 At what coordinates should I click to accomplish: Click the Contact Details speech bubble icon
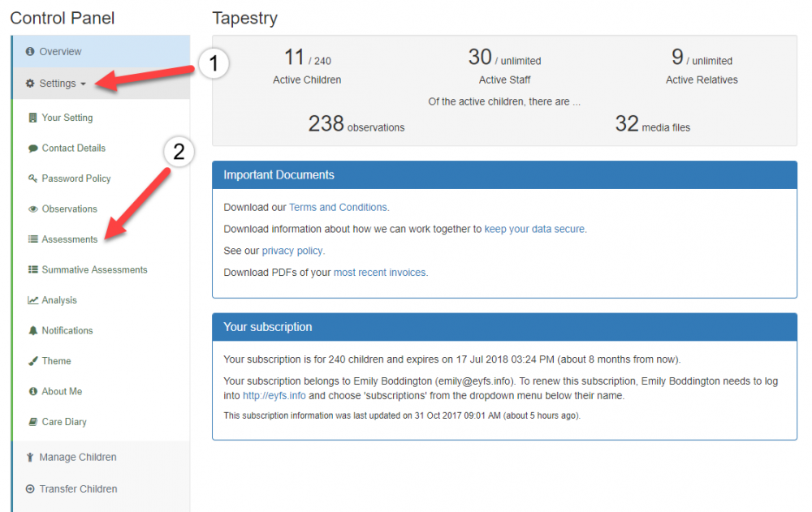coord(33,148)
